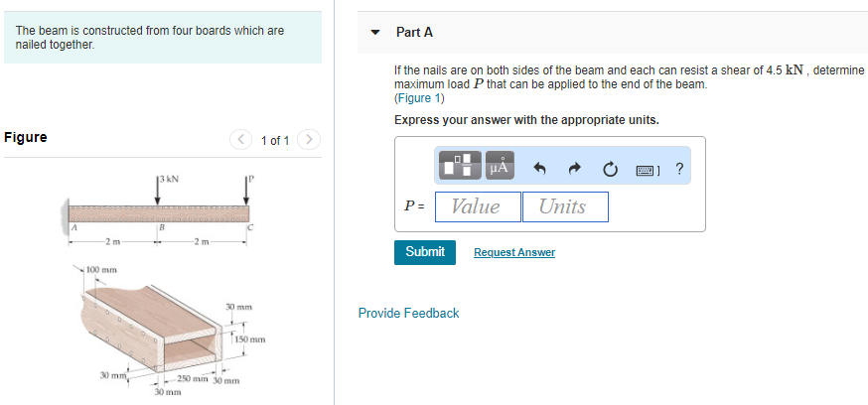The image size is (868, 405).
Task: Go to the previous figure
Action: 241,139
